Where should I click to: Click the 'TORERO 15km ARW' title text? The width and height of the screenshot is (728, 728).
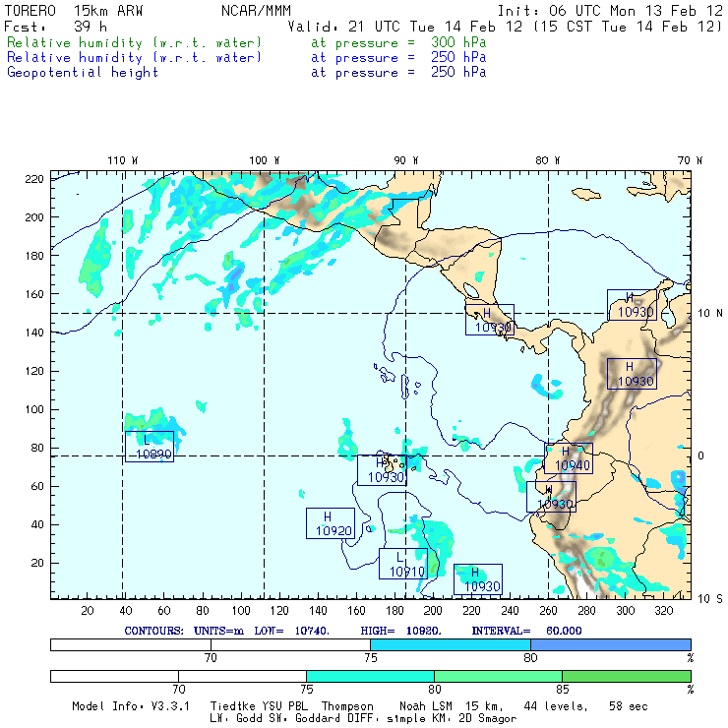tap(74, 11)
